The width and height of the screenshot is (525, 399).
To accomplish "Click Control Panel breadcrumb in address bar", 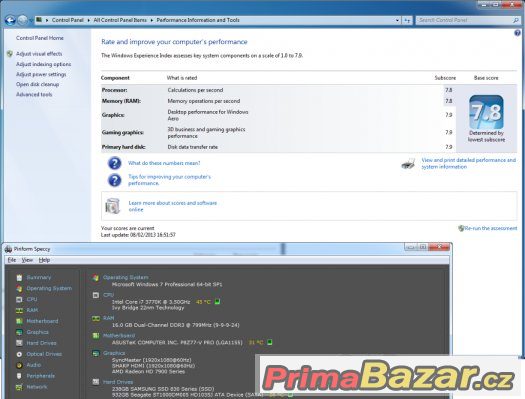I will point(68,20).
